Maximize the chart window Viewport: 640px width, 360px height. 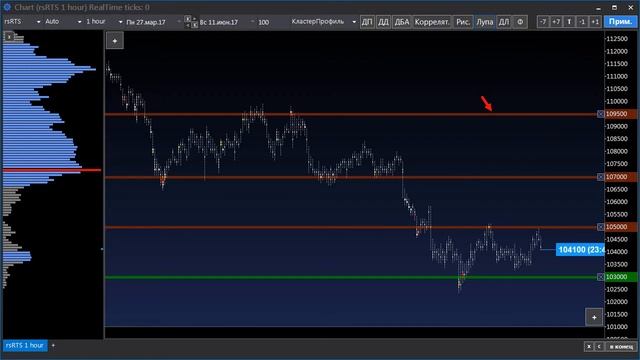614,7
